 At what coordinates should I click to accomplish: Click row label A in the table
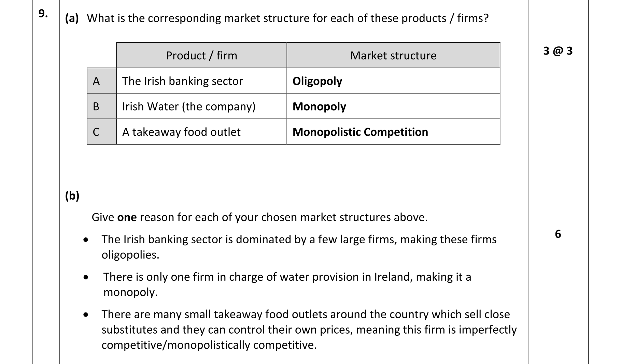pos(96,81)
